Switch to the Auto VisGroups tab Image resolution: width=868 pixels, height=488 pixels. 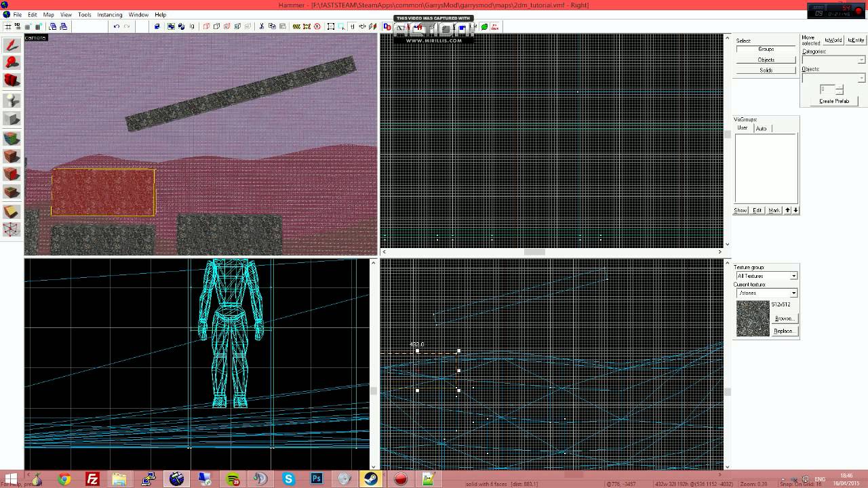coord(761,128)
